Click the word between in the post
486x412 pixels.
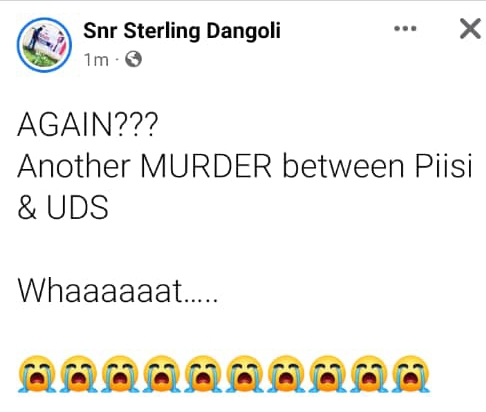click(343, 166)
